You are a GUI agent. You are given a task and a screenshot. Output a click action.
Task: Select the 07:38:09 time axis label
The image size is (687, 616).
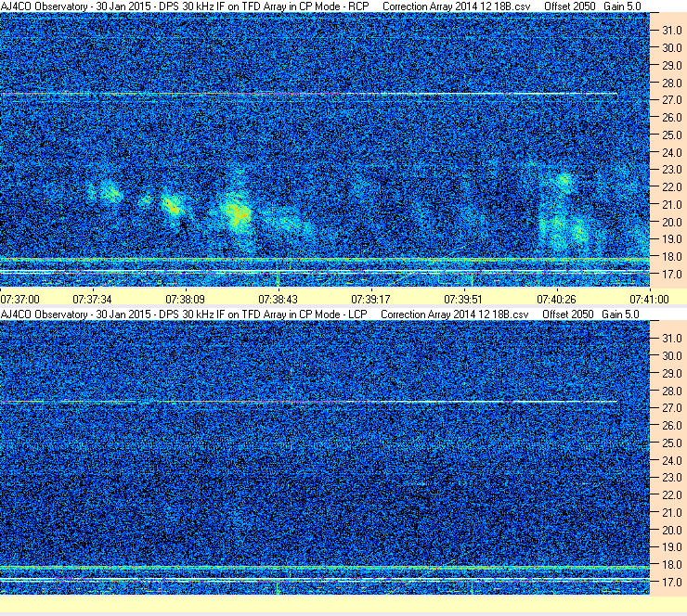click(x=186, y=300)
